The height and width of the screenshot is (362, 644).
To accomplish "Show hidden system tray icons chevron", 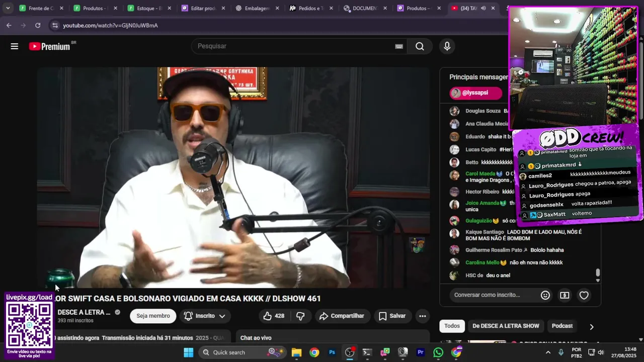I will click(x=548, y=352).
